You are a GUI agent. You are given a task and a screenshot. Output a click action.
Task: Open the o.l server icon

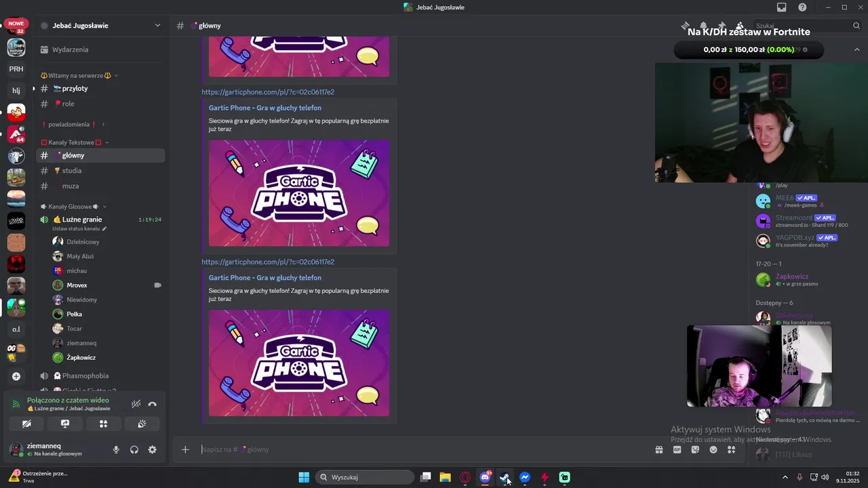tap(16, 329)
